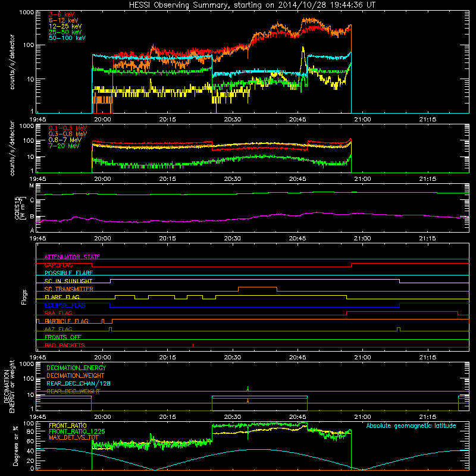Select the SC_IN_SUNLIGHT flag label
Screen dimensions: 476x476
click(68, 281)
